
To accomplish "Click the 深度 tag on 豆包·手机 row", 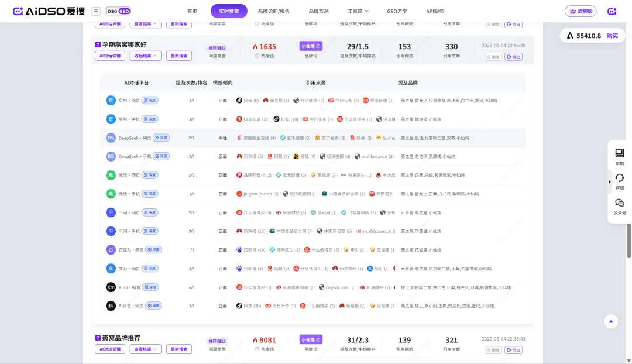I will (x=150, y=119).
